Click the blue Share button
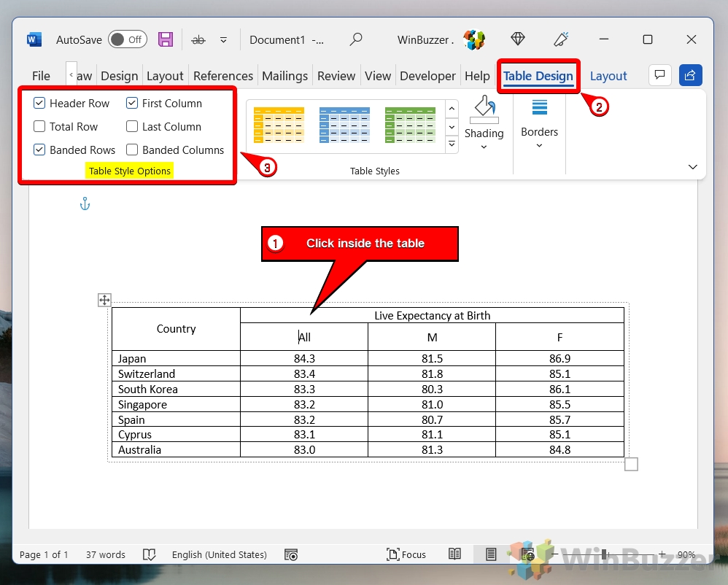 tap(690, 74)
